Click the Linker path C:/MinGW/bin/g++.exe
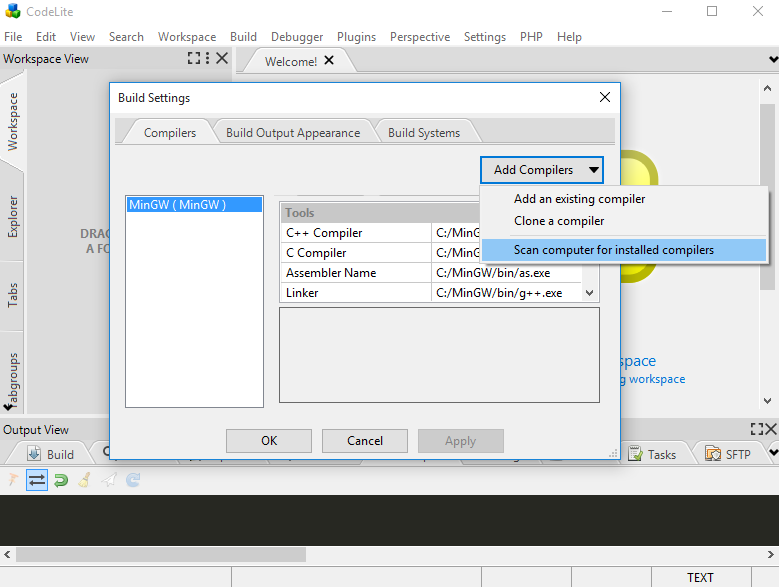The height and width of the screenshot is (587, 779). (x=499, y=293)
